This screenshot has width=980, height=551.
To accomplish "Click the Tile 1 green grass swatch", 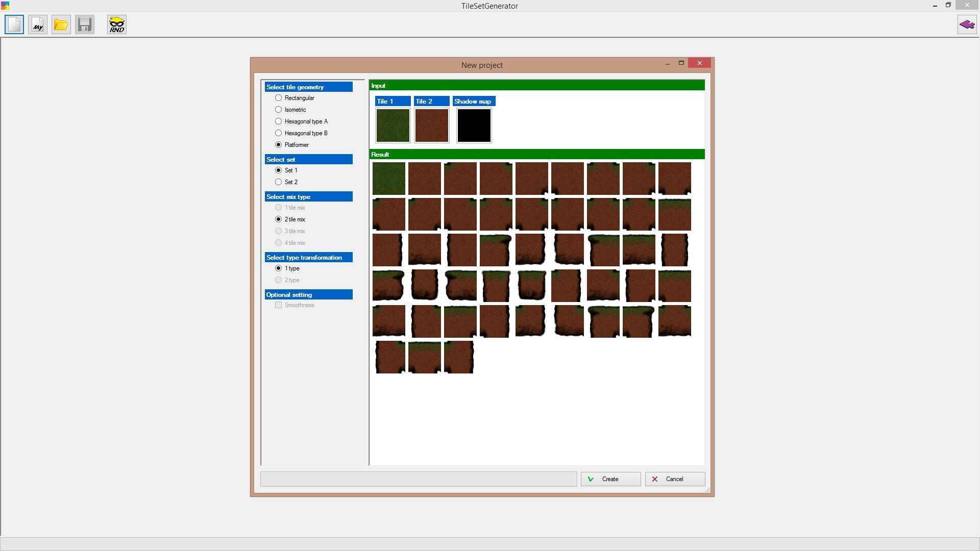I will (x=393, y=126).
